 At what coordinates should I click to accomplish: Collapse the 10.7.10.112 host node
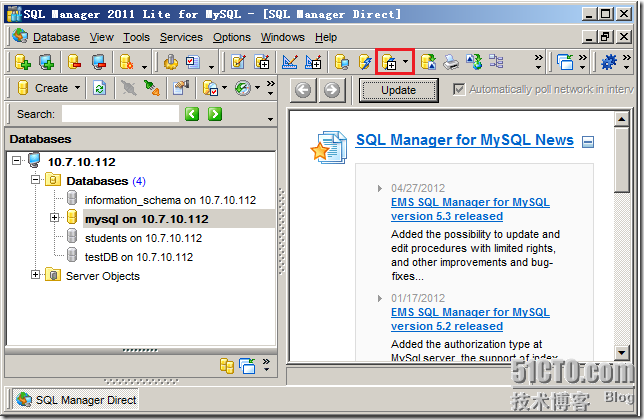(16, 161)
